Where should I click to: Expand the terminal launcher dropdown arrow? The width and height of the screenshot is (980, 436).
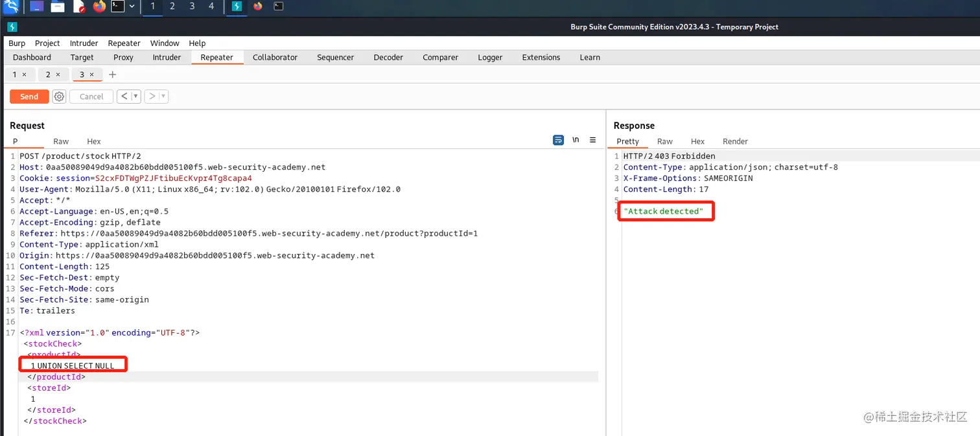[x=132, y=6]
